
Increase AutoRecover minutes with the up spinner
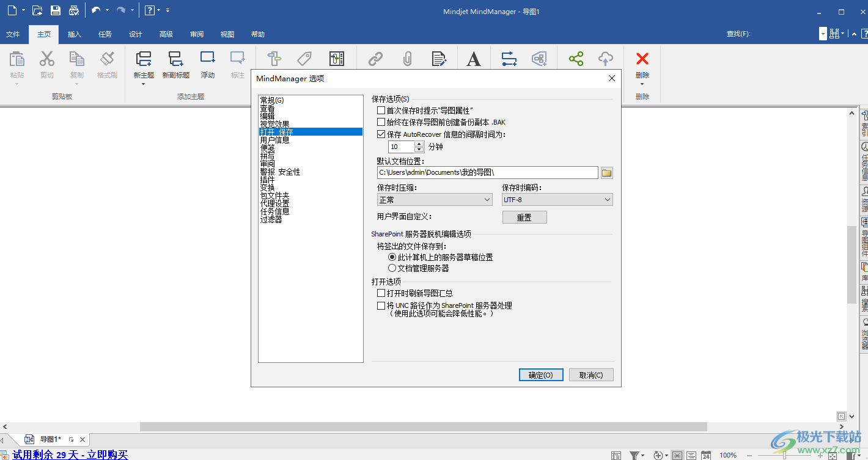(419, 144)
